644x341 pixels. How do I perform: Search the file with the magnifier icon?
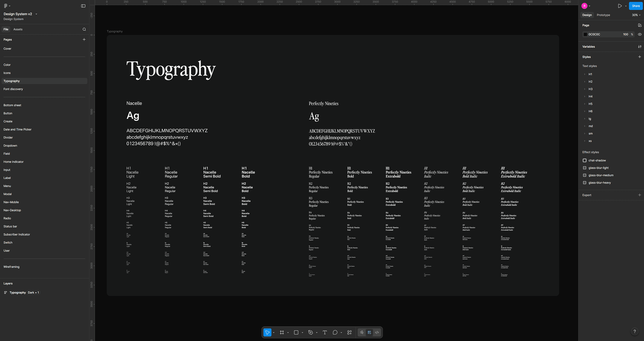click(x=84, y=29)
